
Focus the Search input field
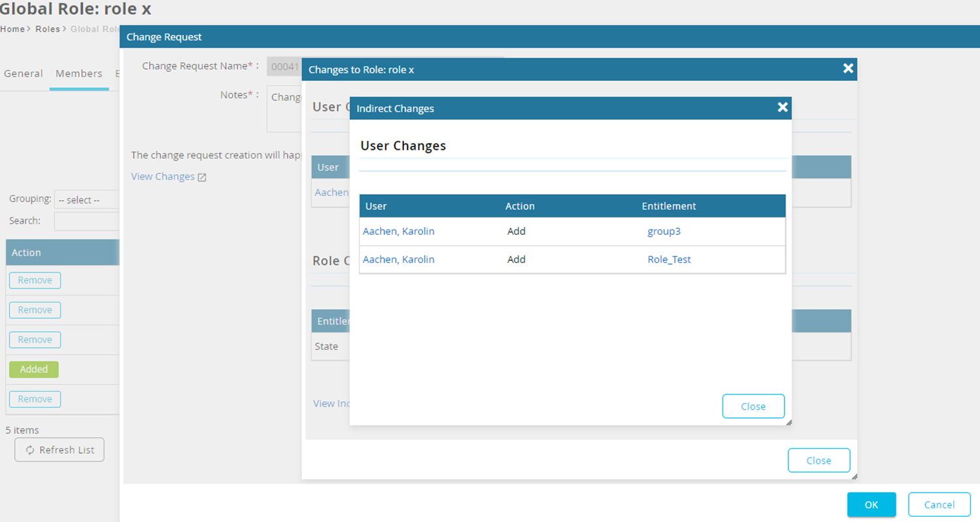[87, 221]
